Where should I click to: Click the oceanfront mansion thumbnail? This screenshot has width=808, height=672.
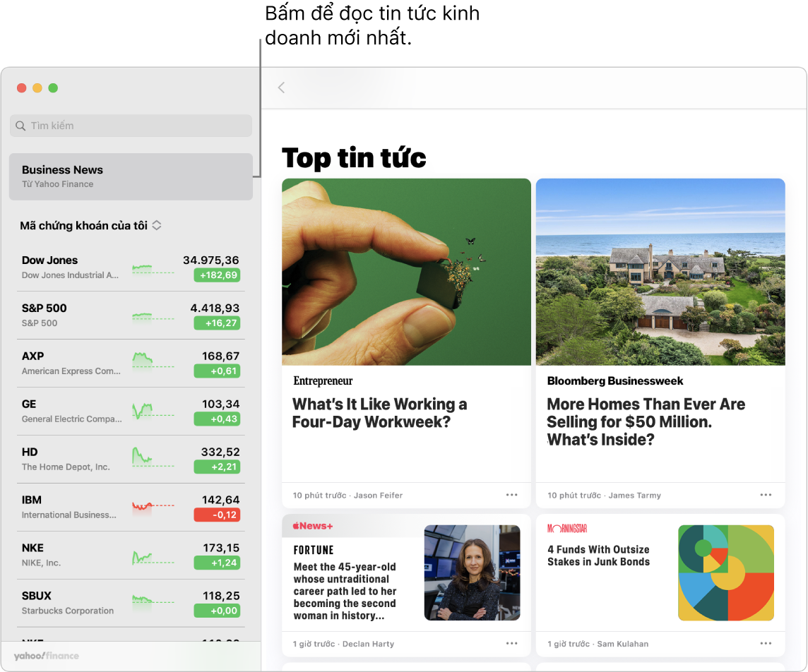pyautogui.click(x=660, y=272)
